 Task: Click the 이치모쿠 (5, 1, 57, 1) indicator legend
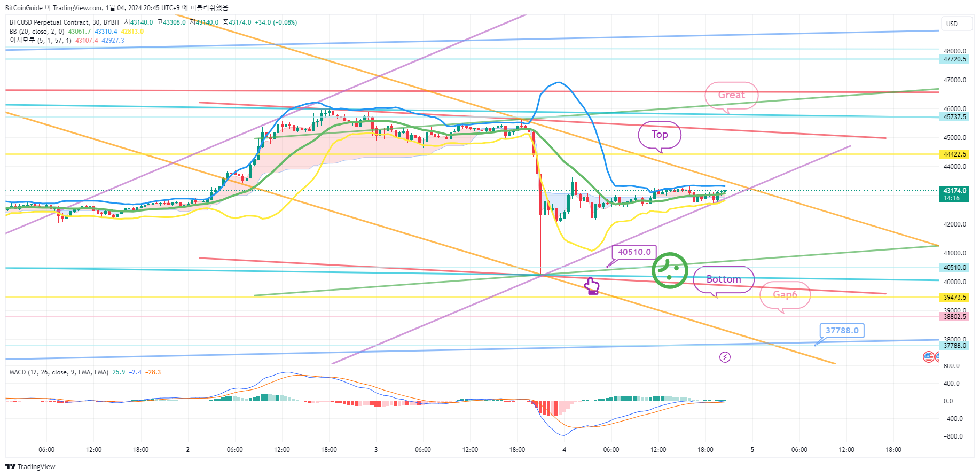tap(40, 41)
